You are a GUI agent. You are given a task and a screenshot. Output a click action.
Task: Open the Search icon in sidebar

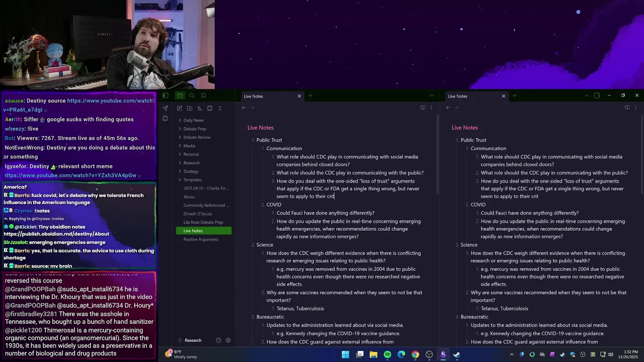192,96
